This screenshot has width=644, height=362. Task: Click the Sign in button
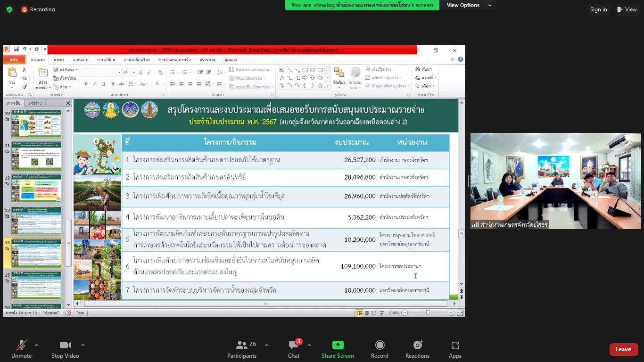click(x=598, y=9)
